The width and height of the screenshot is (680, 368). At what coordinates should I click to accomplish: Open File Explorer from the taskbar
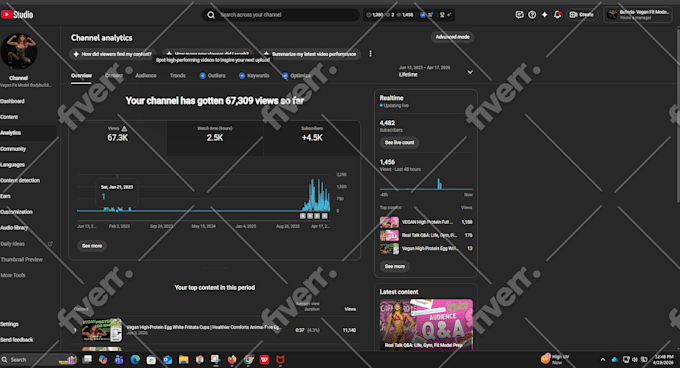pos(183,360)
